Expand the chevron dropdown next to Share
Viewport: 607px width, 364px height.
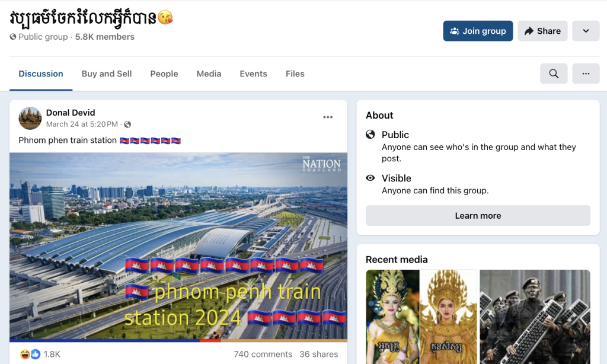point(586,31)
